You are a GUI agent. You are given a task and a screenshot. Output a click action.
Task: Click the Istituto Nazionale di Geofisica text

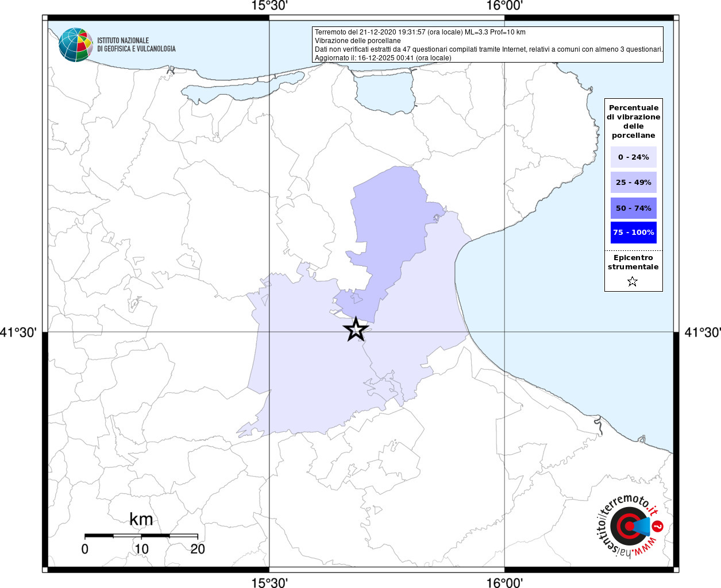[136, 45]
